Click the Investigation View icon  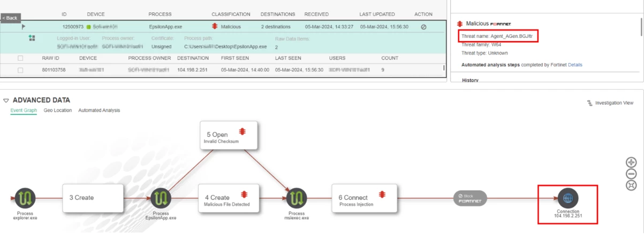589,103
